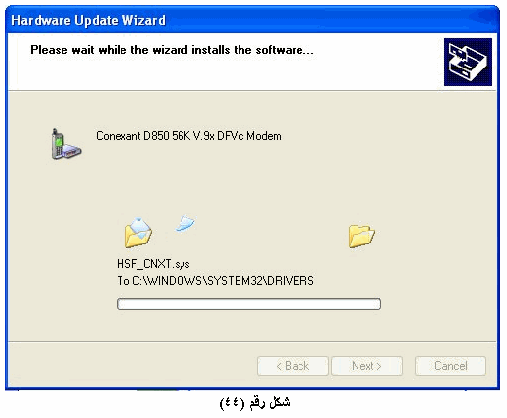Viewport: 507px width, 418px height.
Task: Click the HSF_CNXT.sys file name label
Action: (153, 264)
